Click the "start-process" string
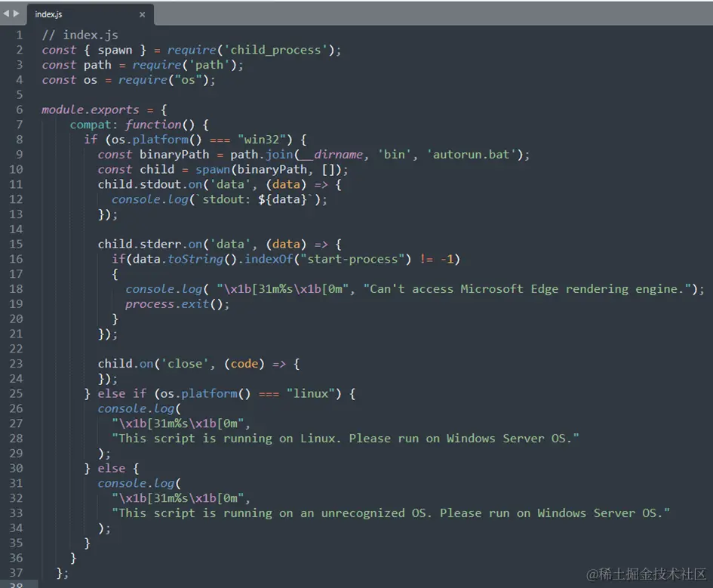Viewport: 713px width, 588px height. [x=352, y=259]
